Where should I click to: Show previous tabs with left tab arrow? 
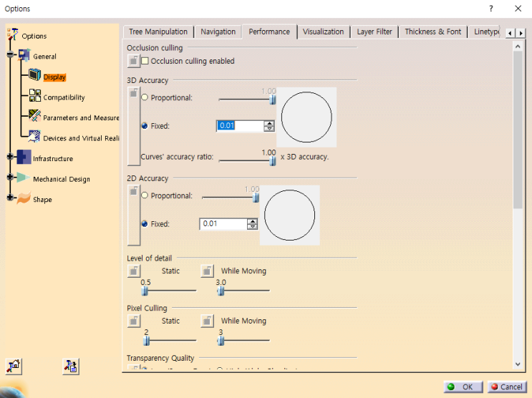tap(511, 33)
